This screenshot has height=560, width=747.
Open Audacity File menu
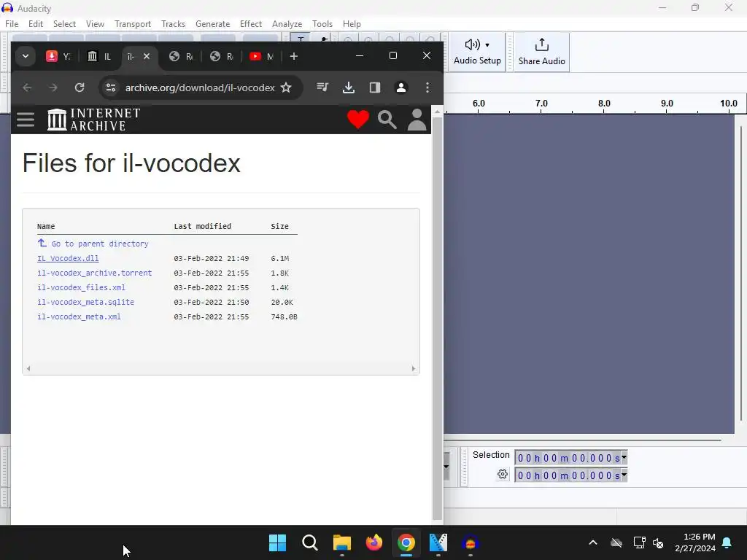click(12, 24)
